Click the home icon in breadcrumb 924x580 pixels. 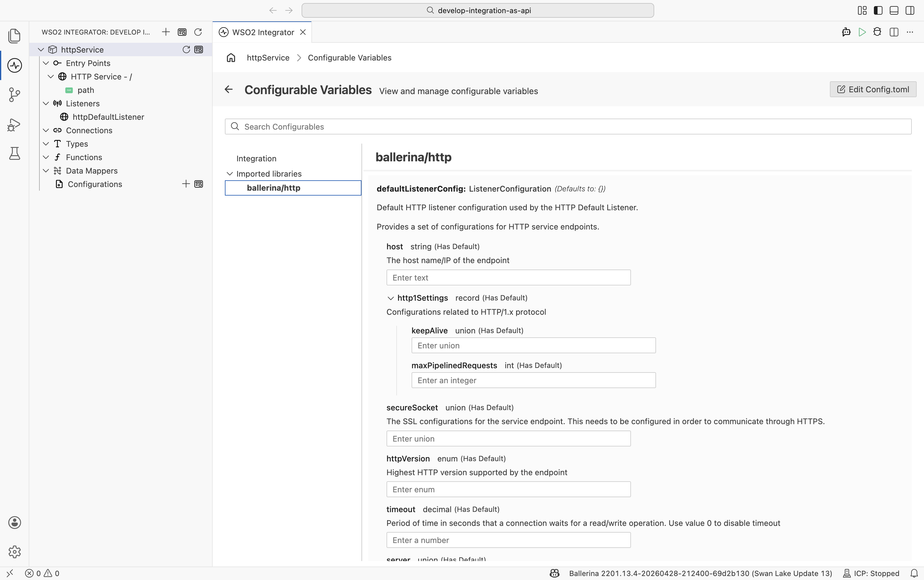[x=231, y=57]
